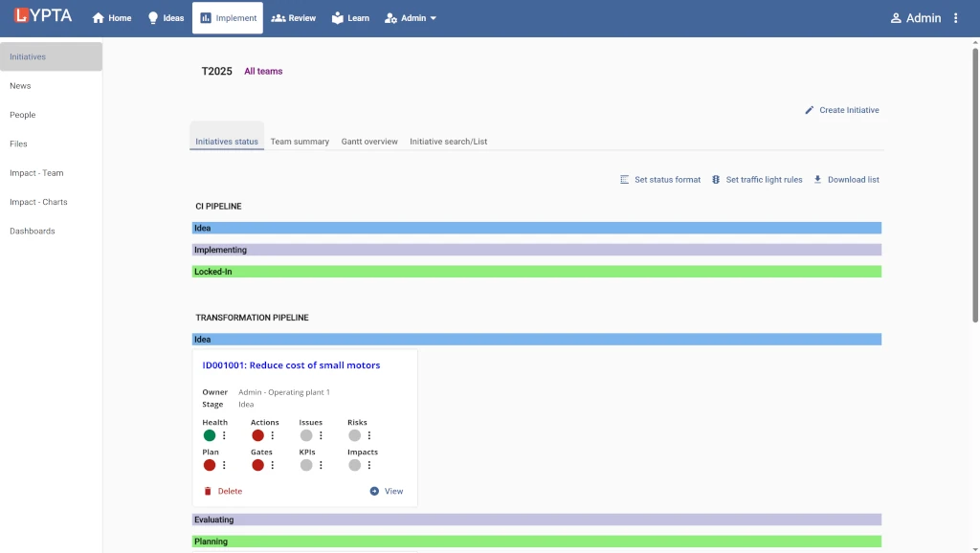Screen dimensions: 980x553
Task: Click the vertical page scrollbar
Action: coord(975,186)
